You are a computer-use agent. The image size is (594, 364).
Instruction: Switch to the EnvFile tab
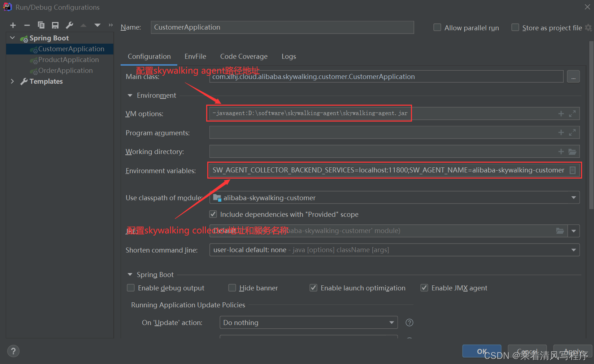pos(195,56)
